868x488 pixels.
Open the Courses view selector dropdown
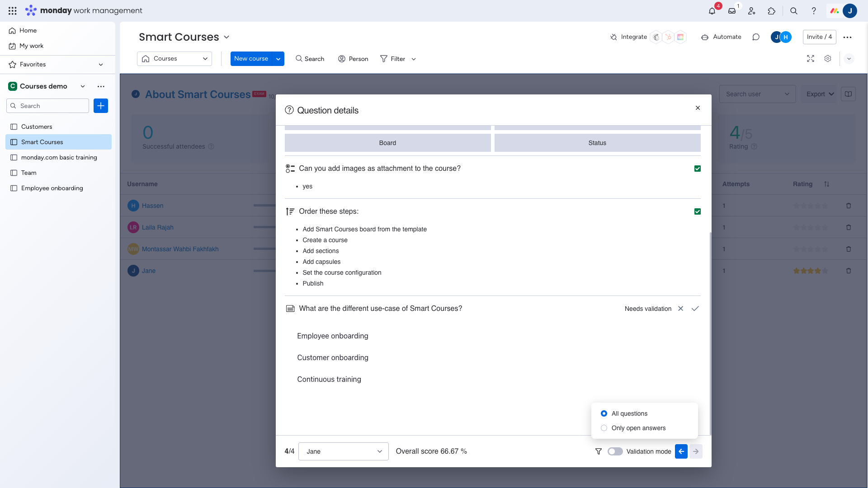click(x=175, y=59)
